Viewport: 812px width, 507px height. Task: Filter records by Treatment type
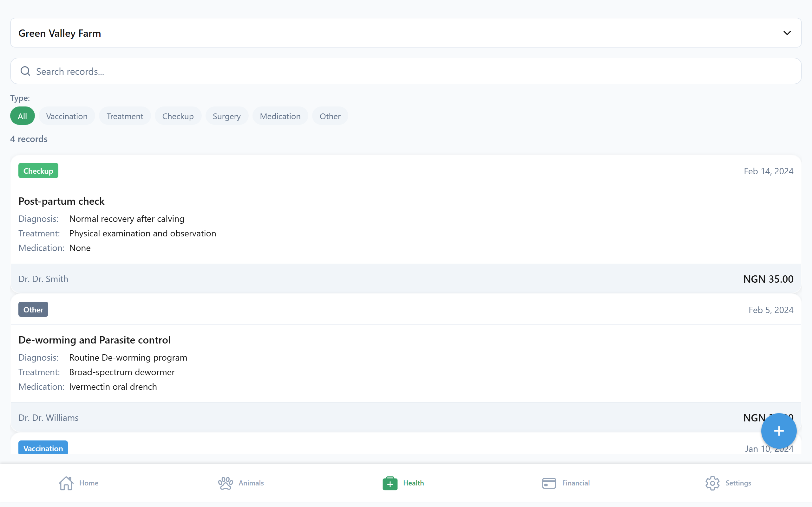(125, 116)
